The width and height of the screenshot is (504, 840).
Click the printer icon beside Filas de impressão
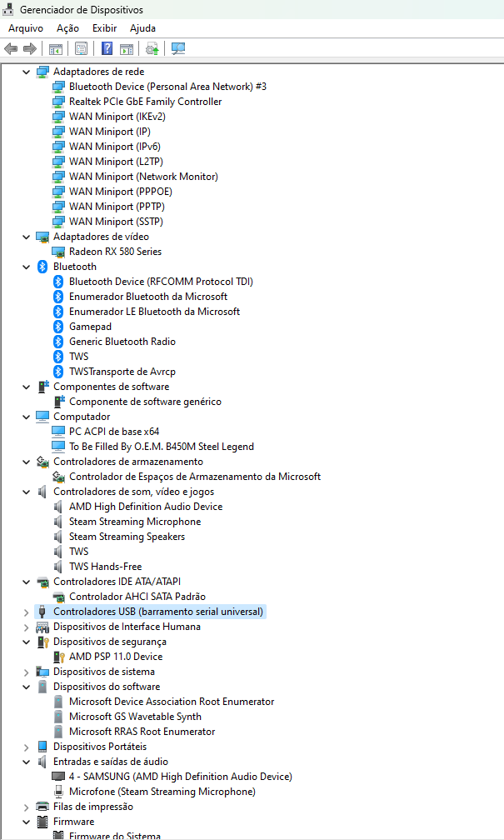42,807
